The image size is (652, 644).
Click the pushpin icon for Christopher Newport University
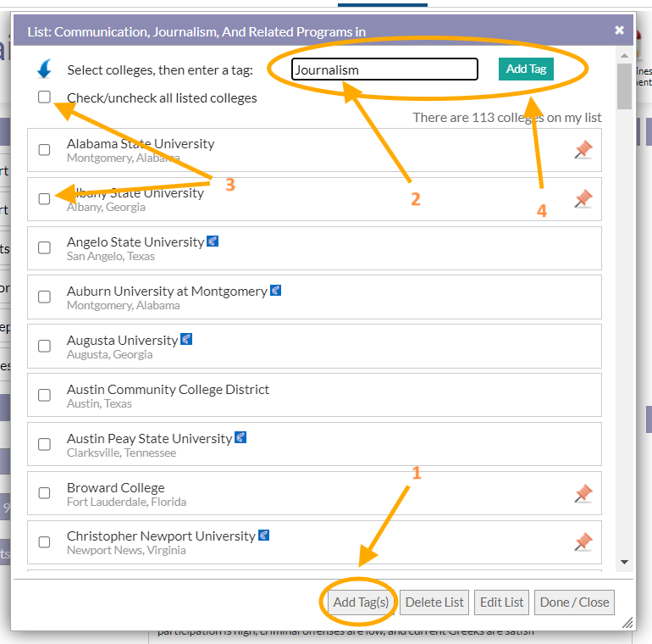pyautogui.click(x=583, y=542)
